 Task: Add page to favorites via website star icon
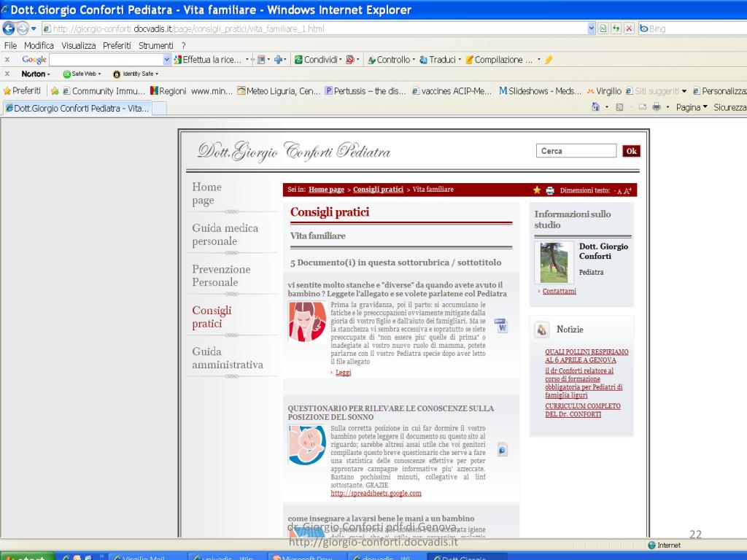click(537, 190)
